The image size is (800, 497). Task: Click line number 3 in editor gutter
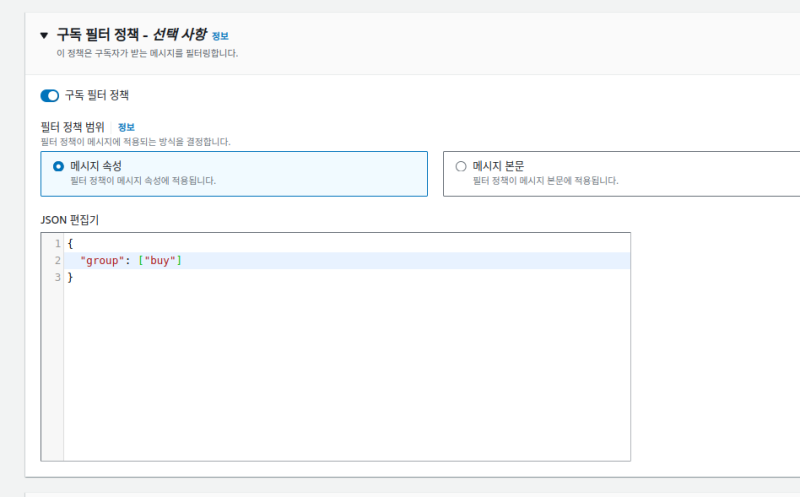click(57, 277)
